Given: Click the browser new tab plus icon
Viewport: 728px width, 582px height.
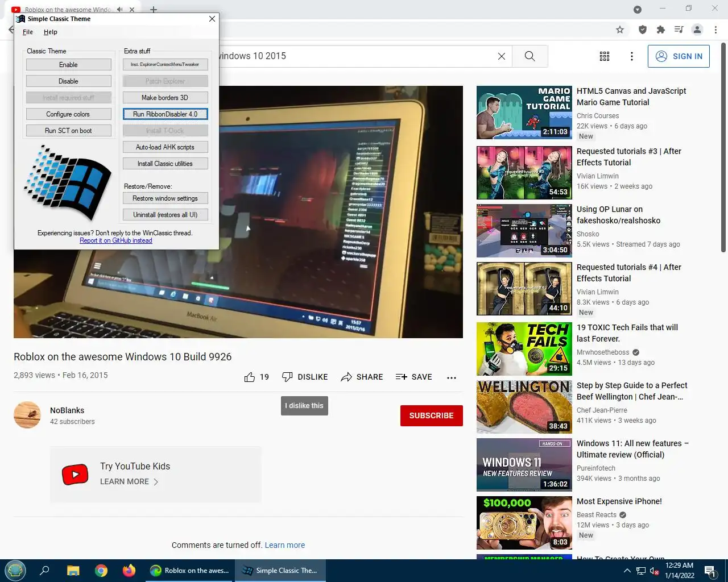Looking at the screenshot, I should pyautogui.click(x=154, y=10).
